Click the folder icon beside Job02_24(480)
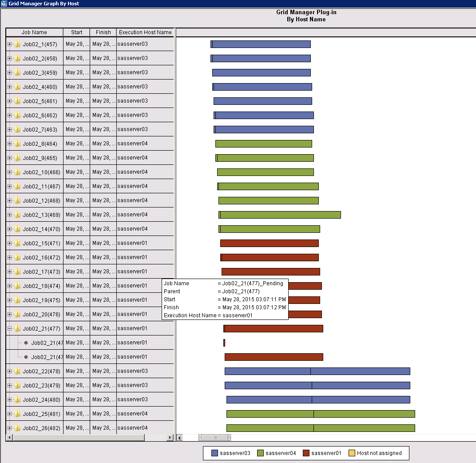Image resolution: width=476 pixels, height=463 pixels. (18, 400)
